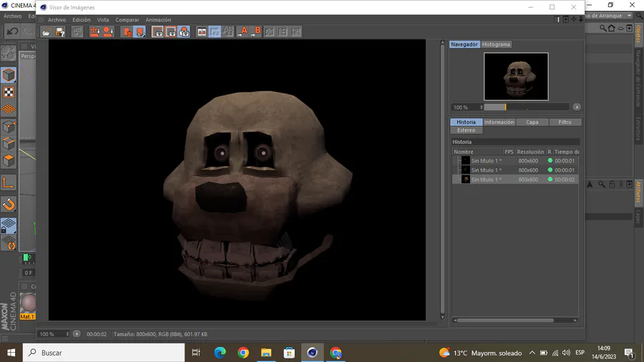This screenshot has height=362, width=644.
Task: Switch to the Filtro tab
Action: (x=565, y=122)
